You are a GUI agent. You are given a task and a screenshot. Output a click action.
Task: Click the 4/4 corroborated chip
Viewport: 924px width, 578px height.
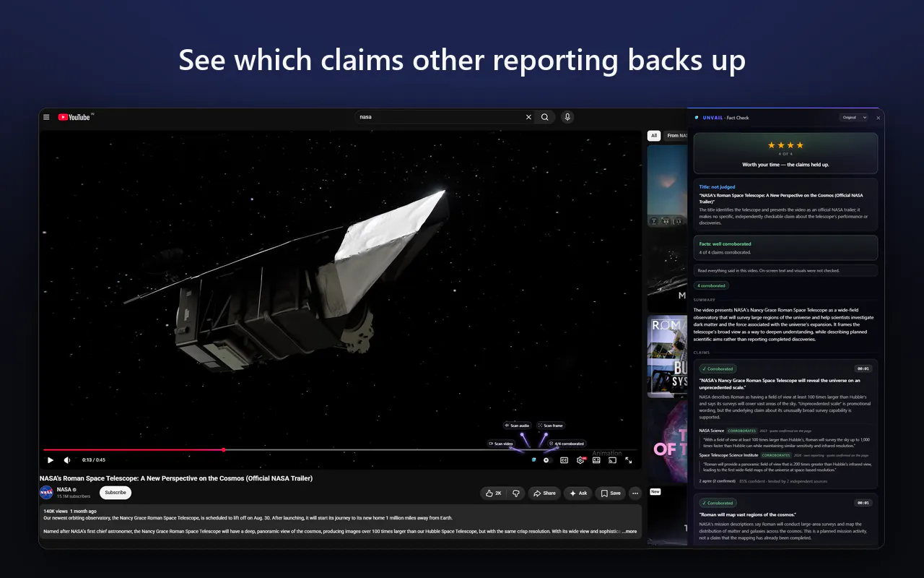[x=567, y=444]
